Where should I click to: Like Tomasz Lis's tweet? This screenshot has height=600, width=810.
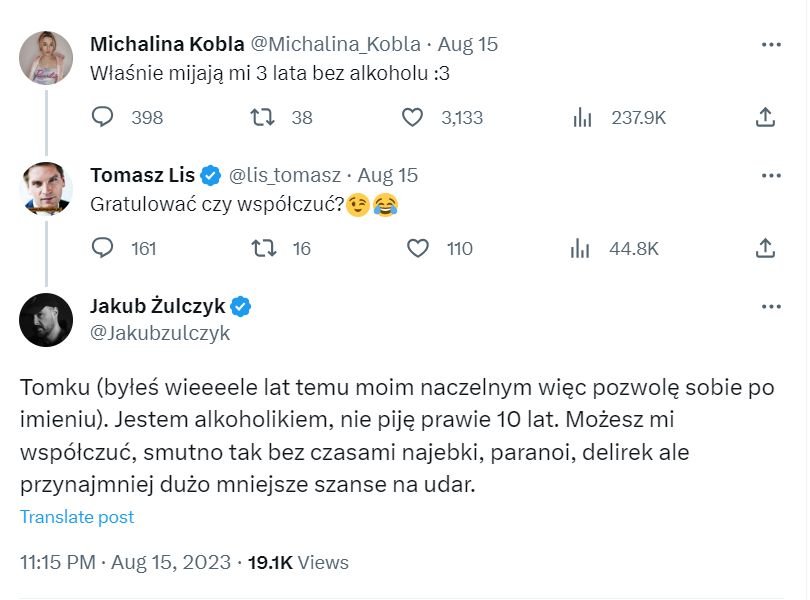coord(420,248)
